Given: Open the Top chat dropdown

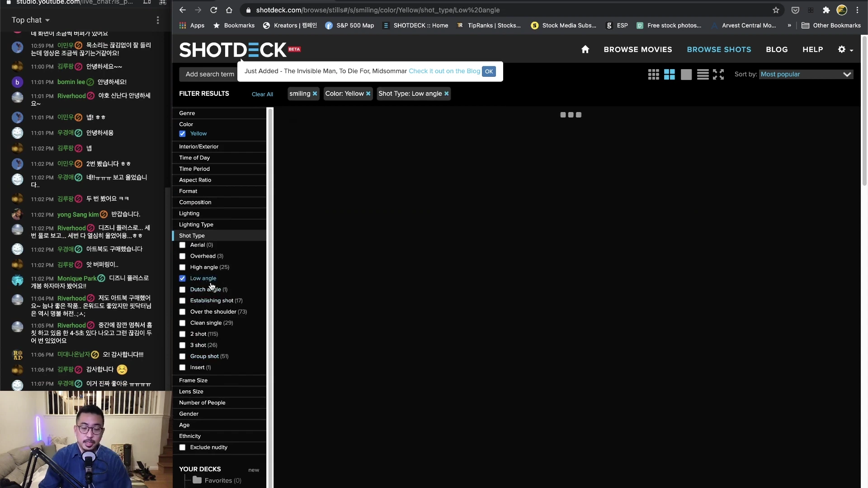Looking at the screenshot, I should tap(31, 20).
